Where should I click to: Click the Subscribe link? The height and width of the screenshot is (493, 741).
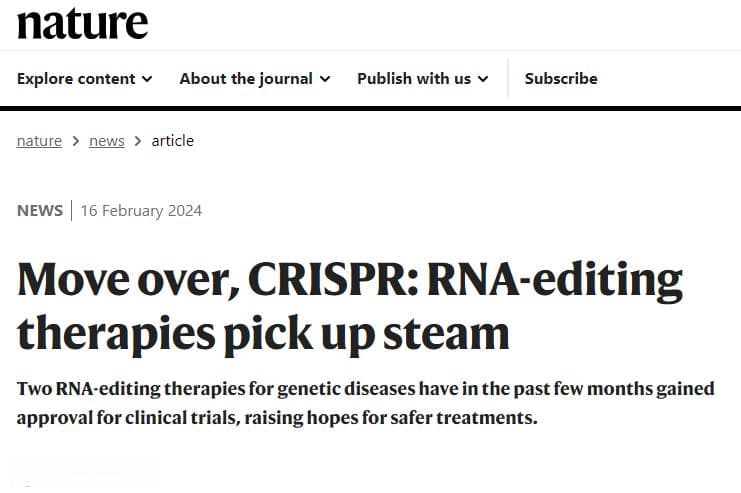[561, 78]
